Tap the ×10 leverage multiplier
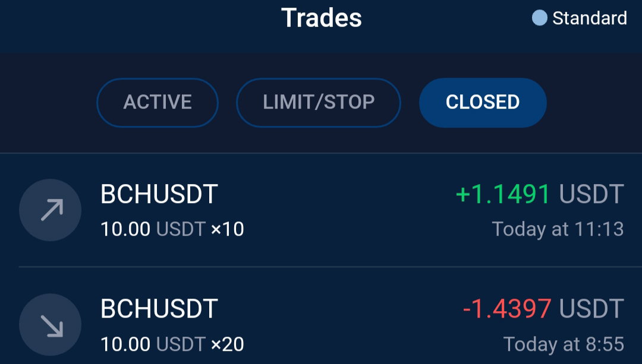Screen dimensions: 642x364 (227, 229)
